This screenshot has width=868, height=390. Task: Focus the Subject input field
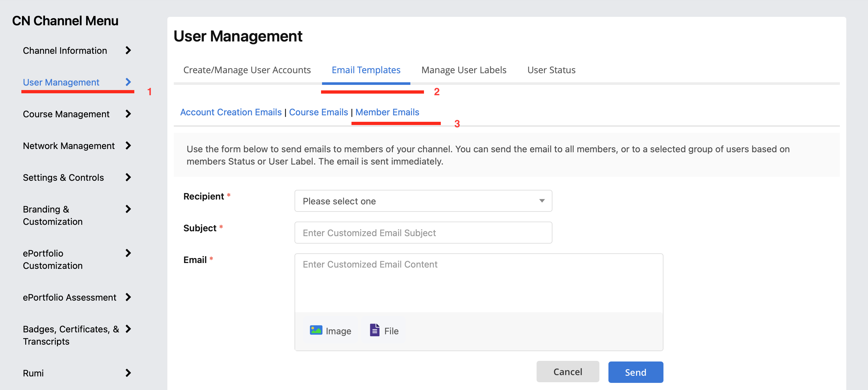[x=423, y=233]
